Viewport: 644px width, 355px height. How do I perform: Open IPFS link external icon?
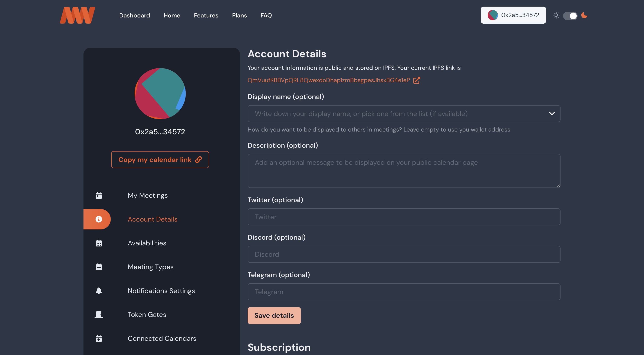[417, 80]
